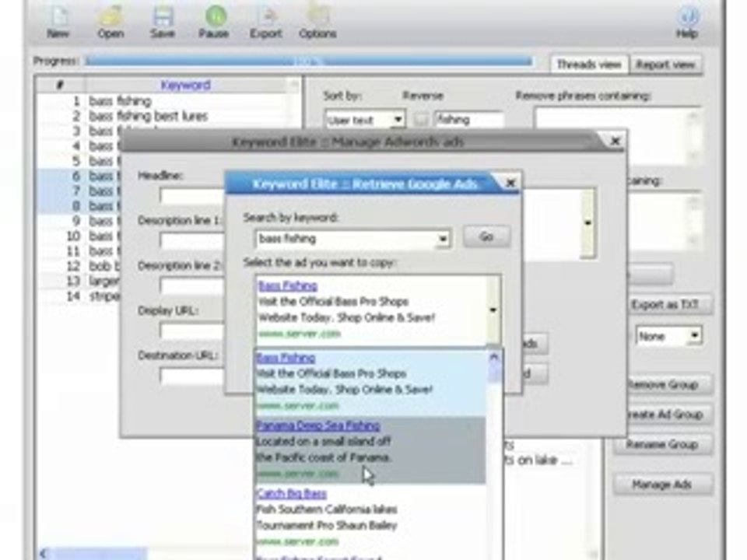
Task: Click the keyword list horizontal scrollbar left arrow
Action: point(44,553)
